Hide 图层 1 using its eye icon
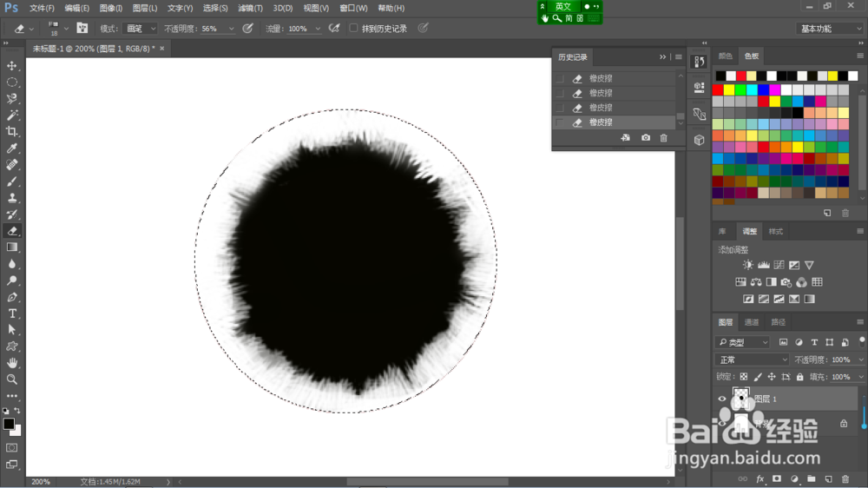 click(722, 399)
